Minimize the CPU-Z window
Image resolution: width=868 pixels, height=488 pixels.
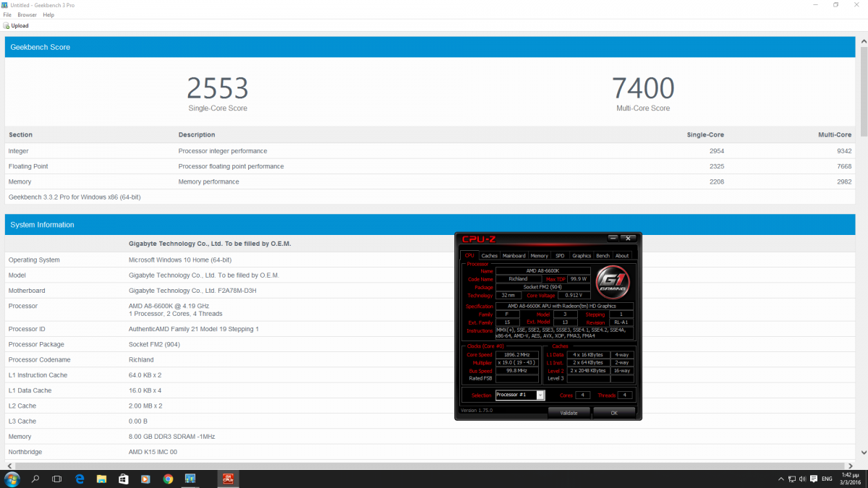pos(613,238)
